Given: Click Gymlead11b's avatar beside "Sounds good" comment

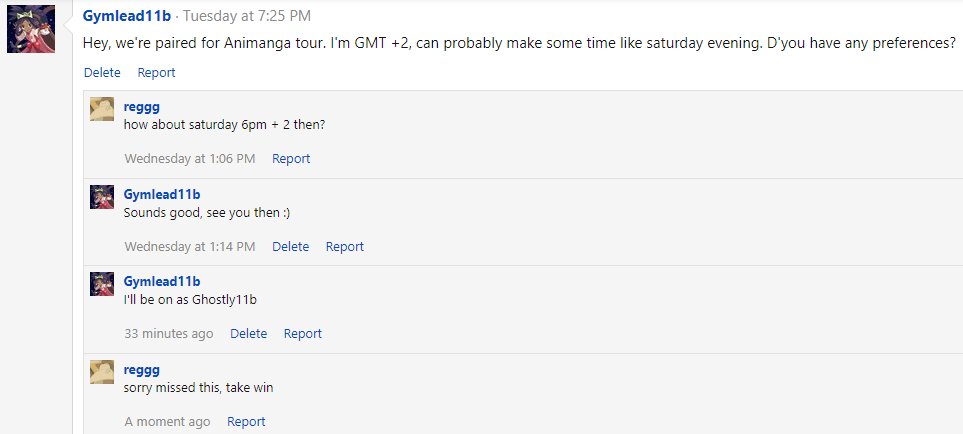Looking at the screenshot, I should (102, 197).
